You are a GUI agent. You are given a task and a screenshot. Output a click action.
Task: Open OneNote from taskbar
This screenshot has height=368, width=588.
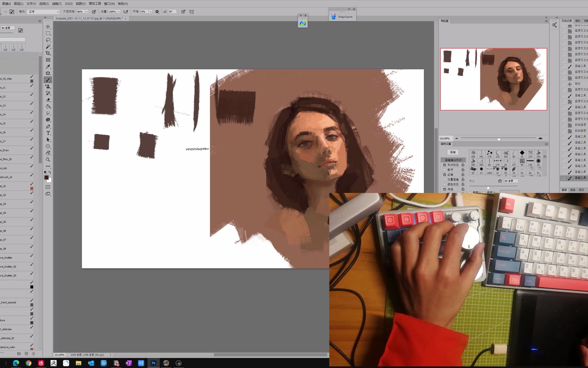click(x=129, y=363)
